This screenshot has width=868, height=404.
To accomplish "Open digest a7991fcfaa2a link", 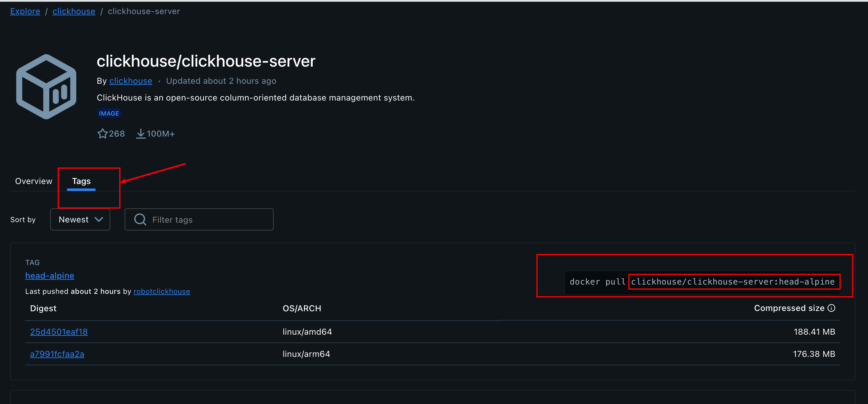I will pyautogui.click(x=57, y=354).
